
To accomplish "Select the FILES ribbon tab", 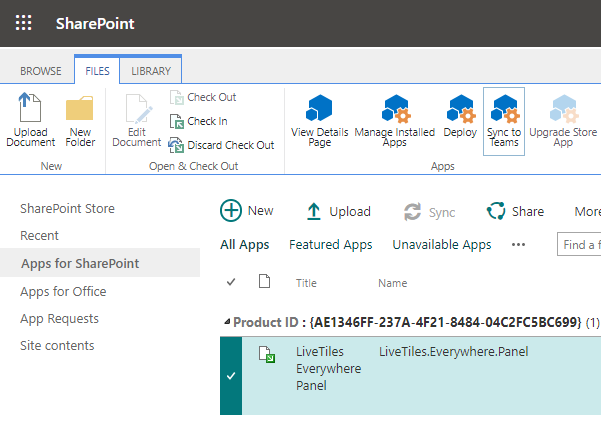I will click(x=97, y=71).
